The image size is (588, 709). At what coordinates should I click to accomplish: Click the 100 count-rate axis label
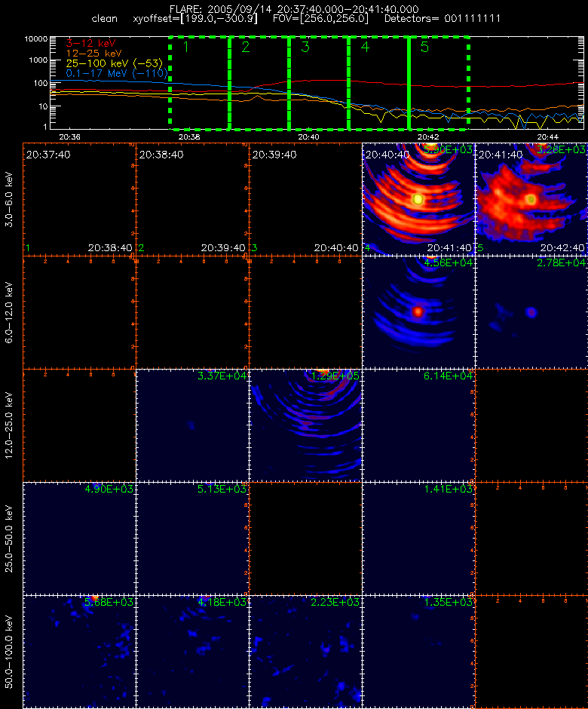coord(41,83)
